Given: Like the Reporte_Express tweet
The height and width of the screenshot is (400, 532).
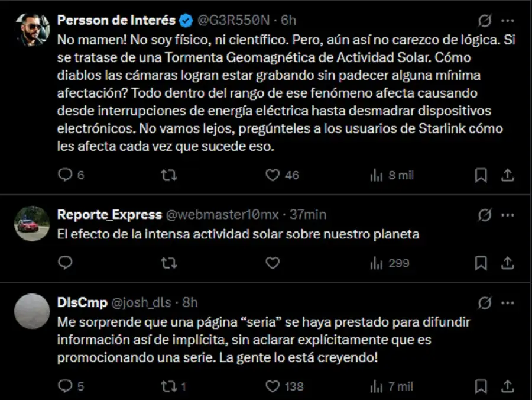Looking at the screenshot, I should 273,263.
